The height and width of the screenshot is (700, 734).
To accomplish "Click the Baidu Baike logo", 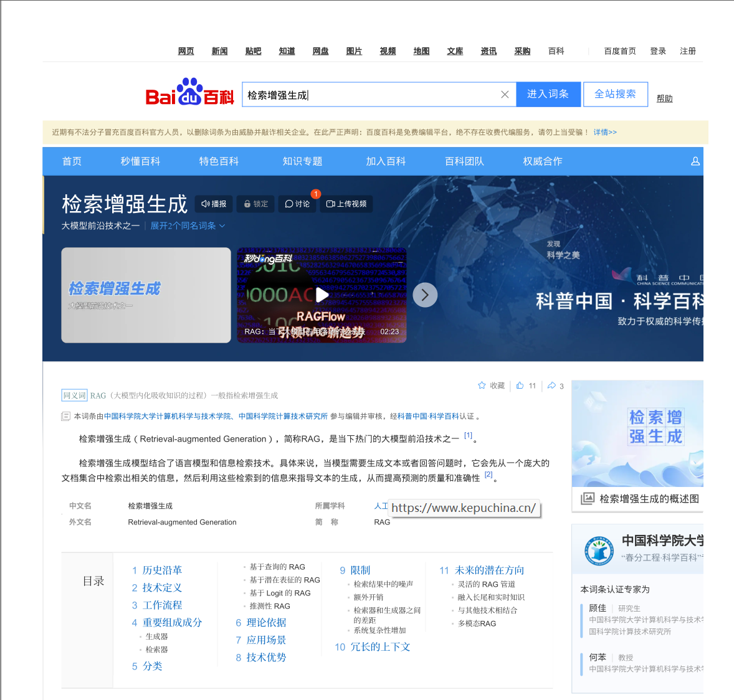I will [189, 92].
